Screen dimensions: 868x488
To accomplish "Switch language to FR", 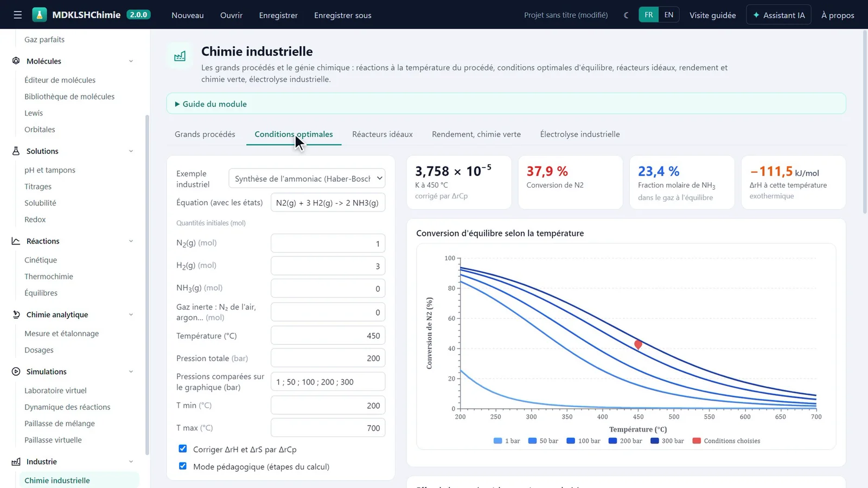I will [x=649, y=15].
